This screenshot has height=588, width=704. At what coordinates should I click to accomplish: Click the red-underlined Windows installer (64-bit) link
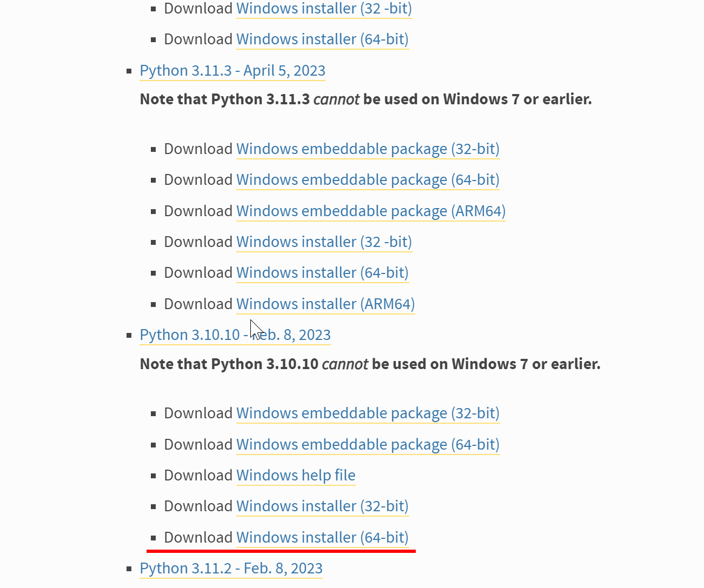(322, 538)
